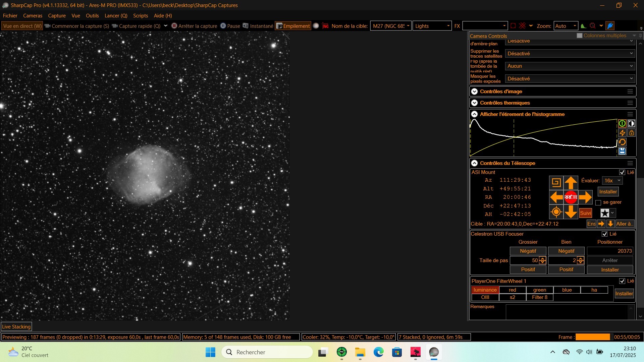Click the grey sphere icon after Empilement
Viewport: 644px width, 362px height.
tap(316, 26)
